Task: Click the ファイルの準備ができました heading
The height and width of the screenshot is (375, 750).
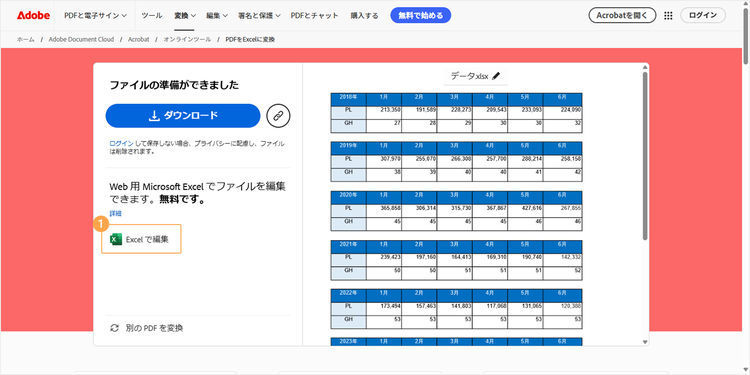Action: 174,86
